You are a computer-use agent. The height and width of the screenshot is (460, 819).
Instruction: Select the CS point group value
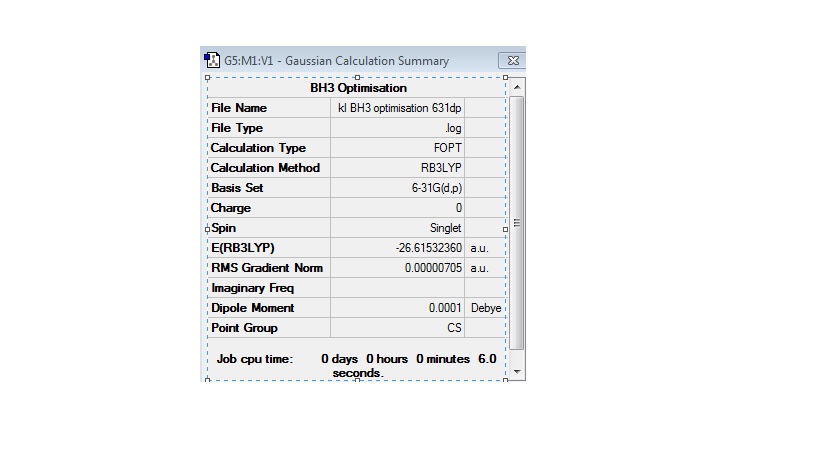pos(454,328)
